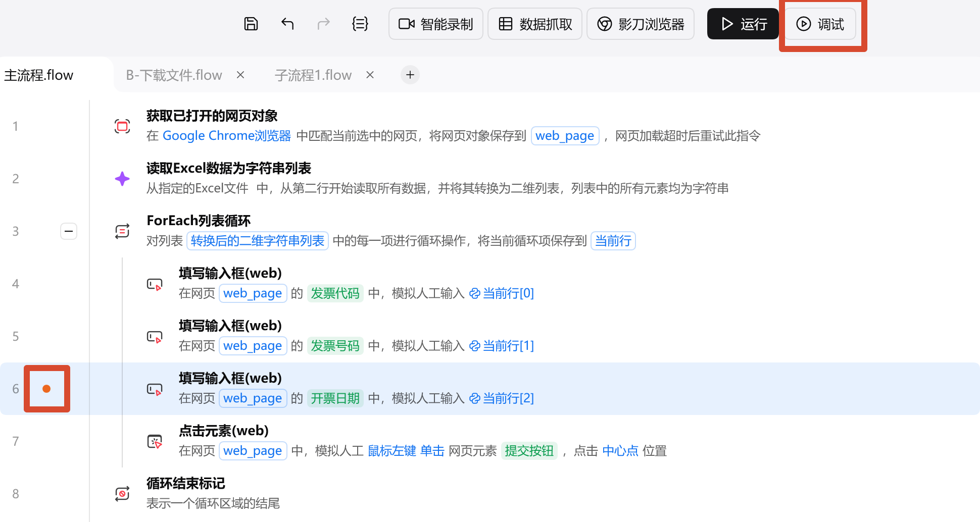Click the ForEach列表循环 loop icon
Viewport: 980px width, 522px height.
click(x=122, y=231)
